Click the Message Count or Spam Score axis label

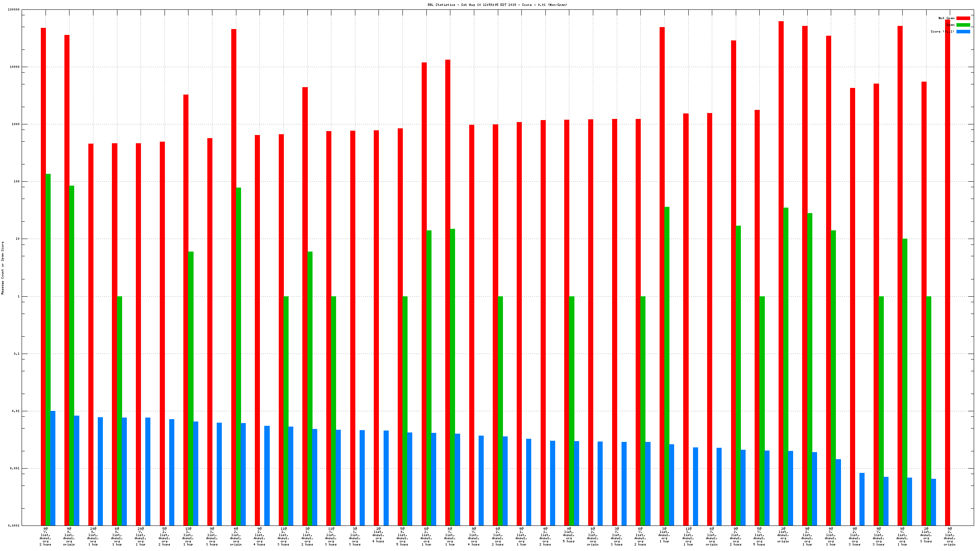pos(3,268)
